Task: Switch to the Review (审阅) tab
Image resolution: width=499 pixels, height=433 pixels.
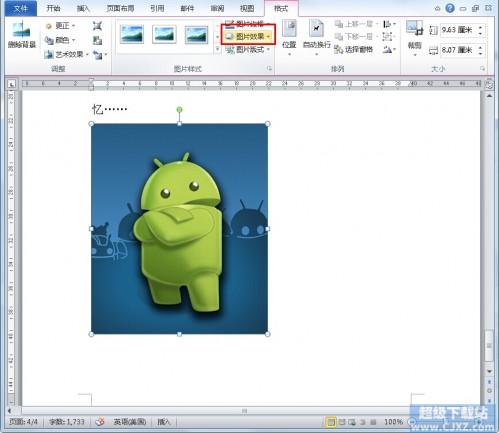Action: coord(217,9)
